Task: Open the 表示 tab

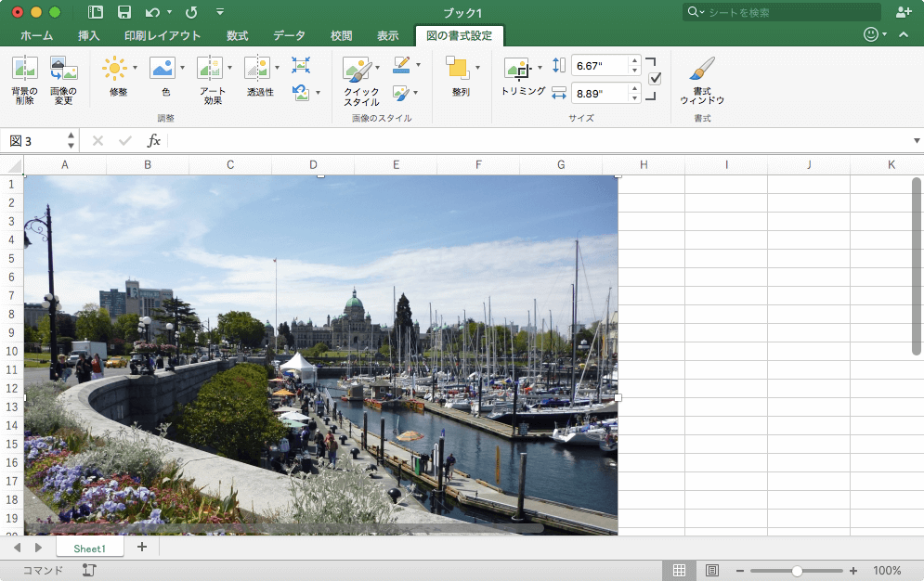Action: [387, 36]
